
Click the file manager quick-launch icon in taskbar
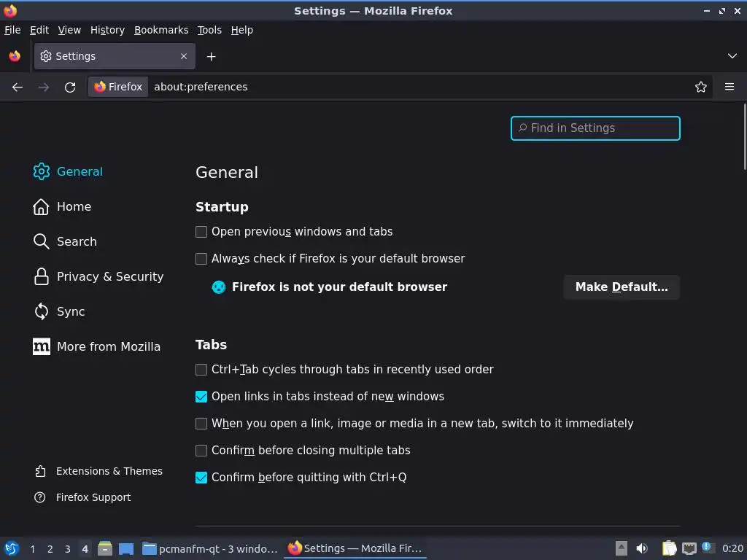105,548
